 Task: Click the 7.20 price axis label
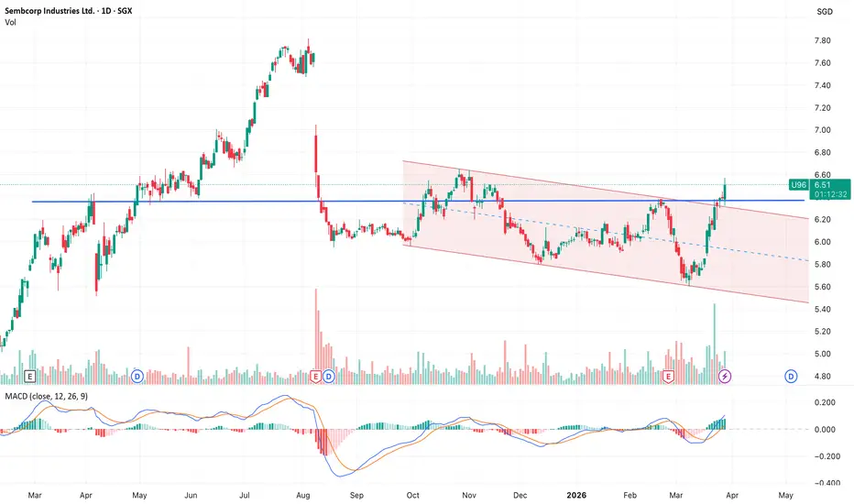pyautogui.click(x=822, y=108)
